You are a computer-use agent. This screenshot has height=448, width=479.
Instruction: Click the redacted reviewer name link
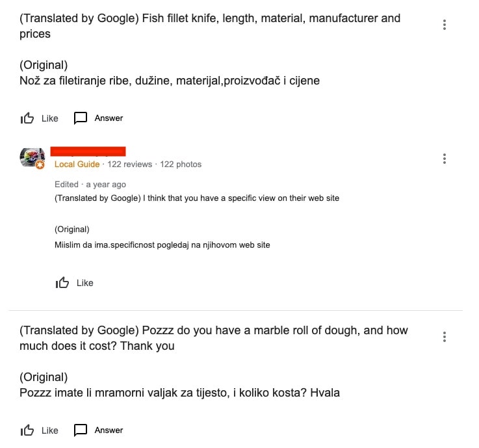pyautogui.click(x=88, y=152)
